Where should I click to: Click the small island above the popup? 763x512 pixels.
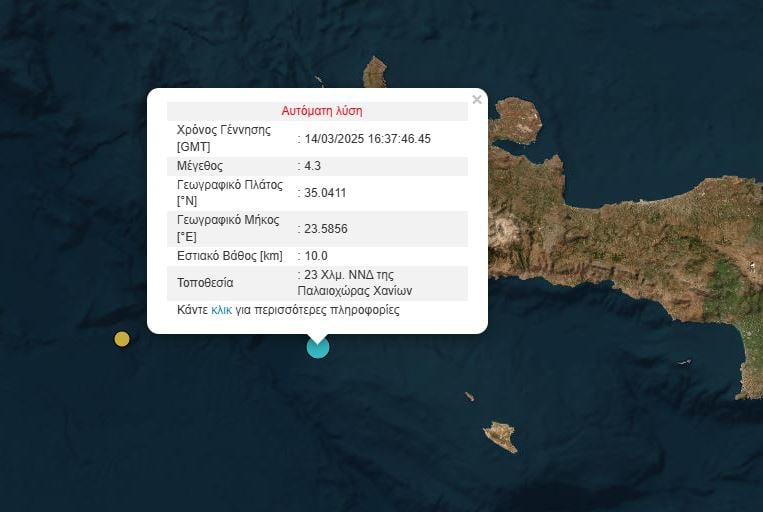(x=375, y=72)
